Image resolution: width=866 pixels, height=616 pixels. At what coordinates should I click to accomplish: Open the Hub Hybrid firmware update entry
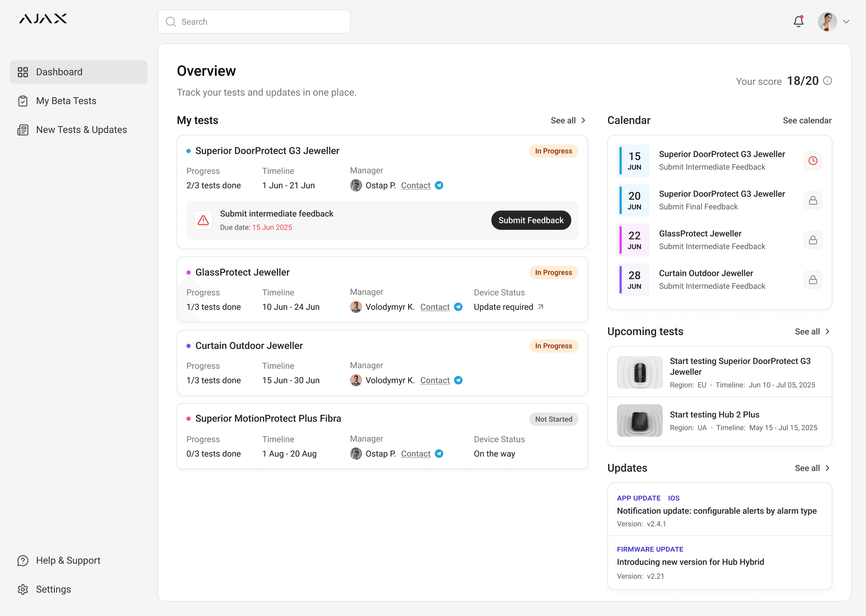720,563
